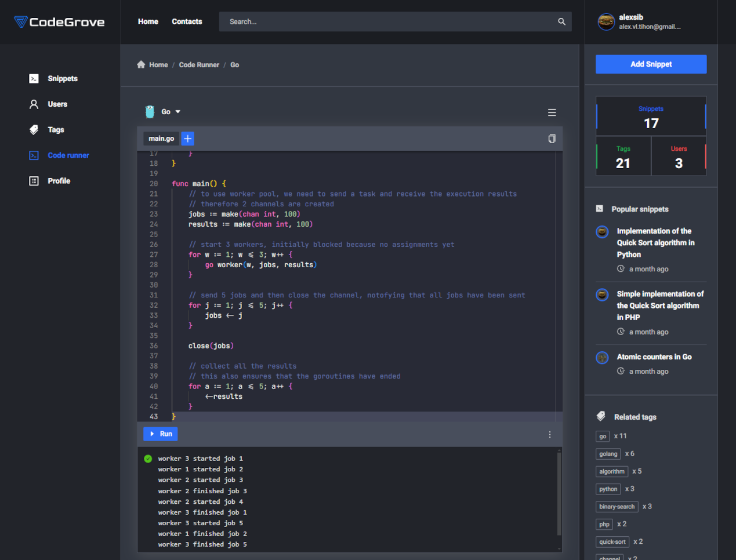Add a new file with plus button
The height and width of the screenshot is (560, 736).
[x=188, y=139]
